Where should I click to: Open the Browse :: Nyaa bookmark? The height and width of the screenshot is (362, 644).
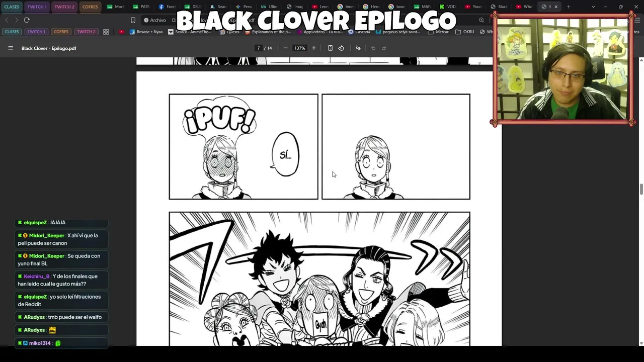[x=146, y=32]
